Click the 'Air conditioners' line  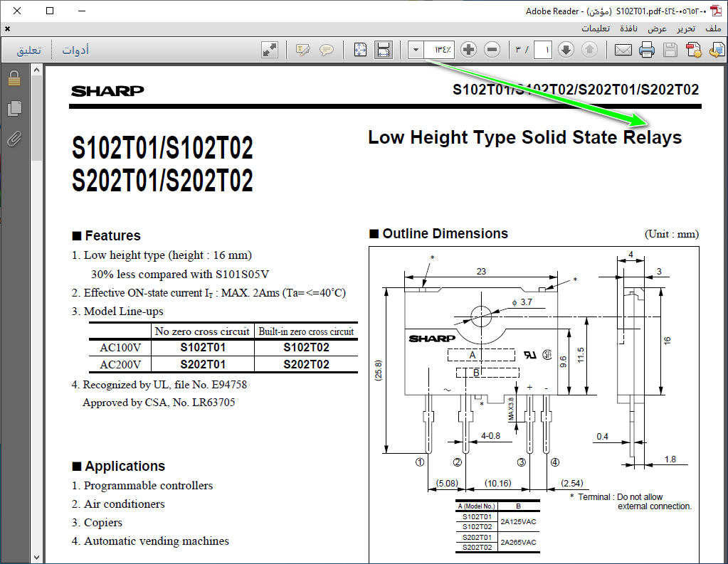pyautogui.click(x=118, y=504)
